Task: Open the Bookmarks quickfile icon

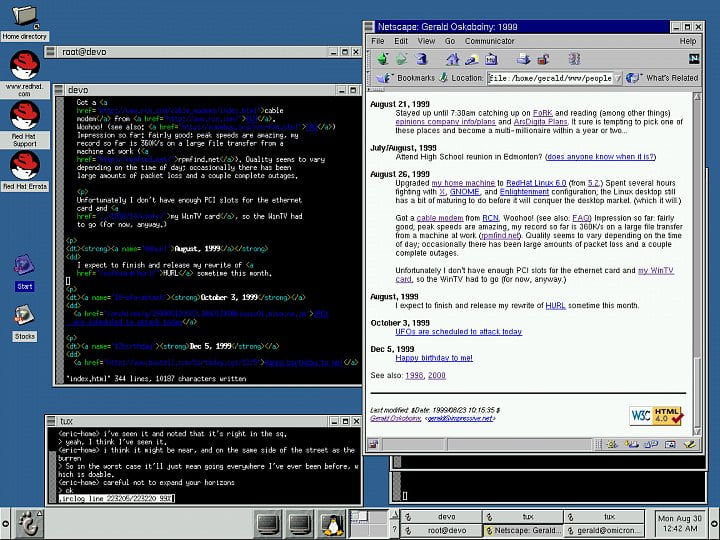Action: tap(384, 78)
